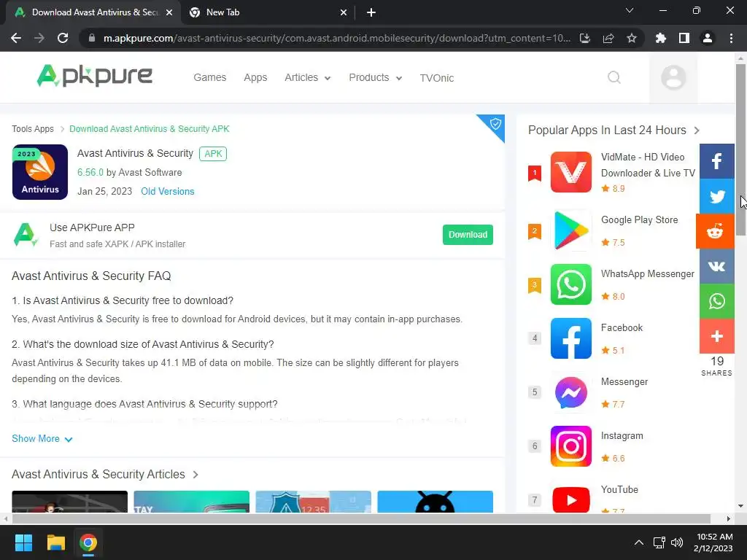
Task: Click Google Play Store name link
Action: point(639,220)
